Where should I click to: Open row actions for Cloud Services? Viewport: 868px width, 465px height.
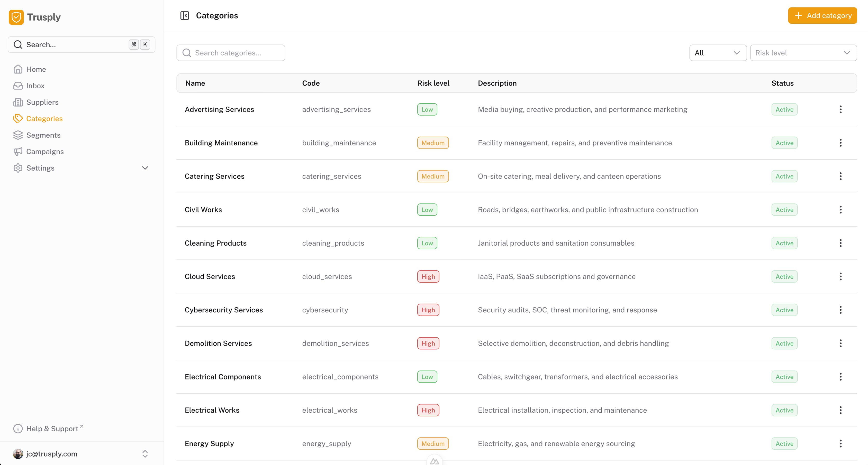840,276
